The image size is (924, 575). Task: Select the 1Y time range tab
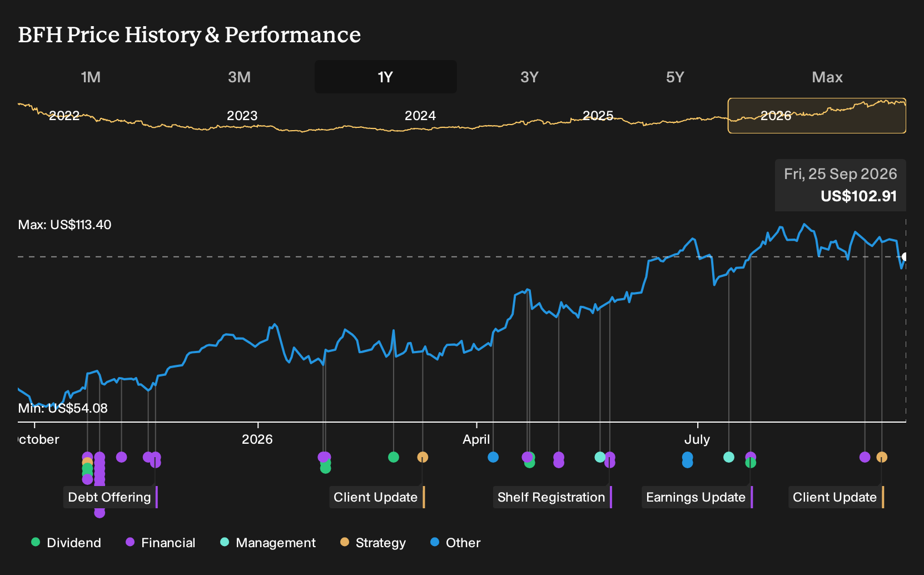click(x=386, y=77)
